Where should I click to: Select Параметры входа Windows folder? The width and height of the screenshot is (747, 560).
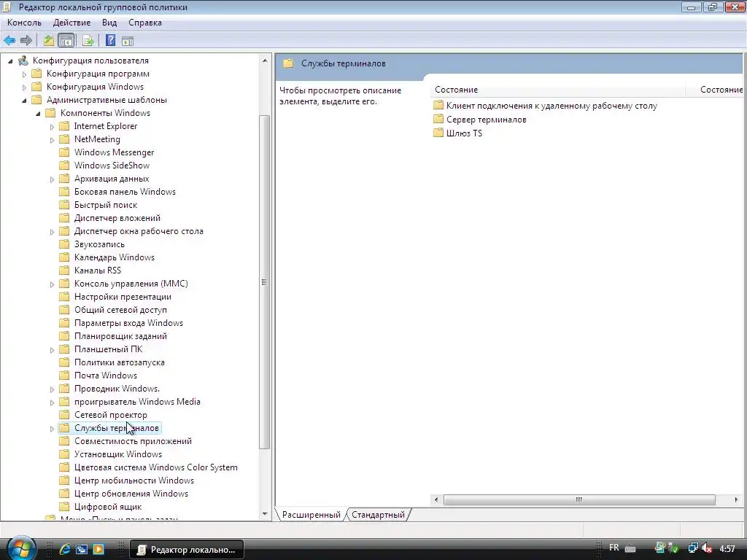[128, 323]
